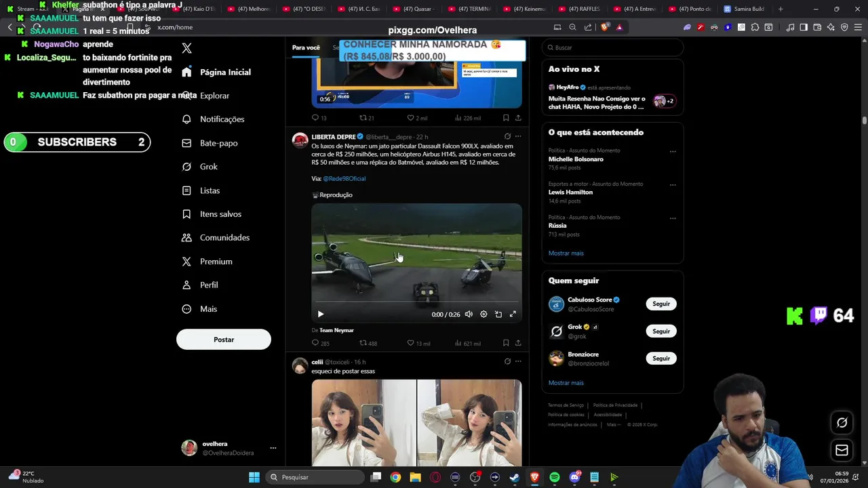Viewport: 868px width, 488px height.
Task: Enter fullscreen on the Neymar video
Action: (x=513, y=314)
